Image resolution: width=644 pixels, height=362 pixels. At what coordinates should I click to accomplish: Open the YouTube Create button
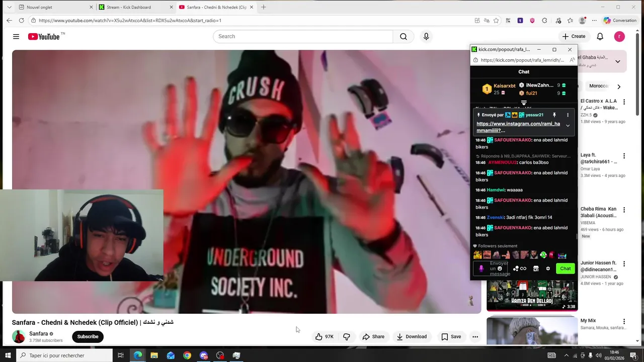point(574,36)
